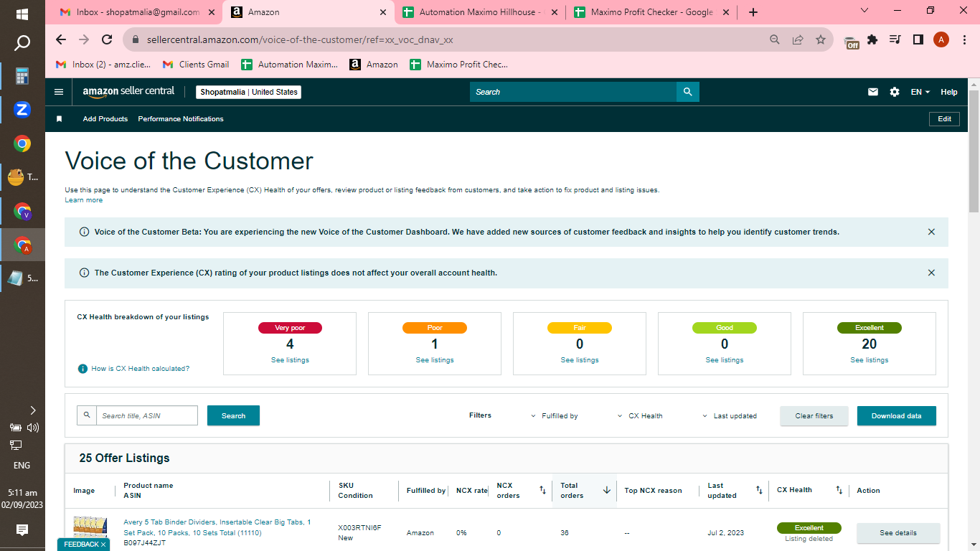
Task: Open Performance Notifications
Action: pyautogui.click(x=181, y=119)
